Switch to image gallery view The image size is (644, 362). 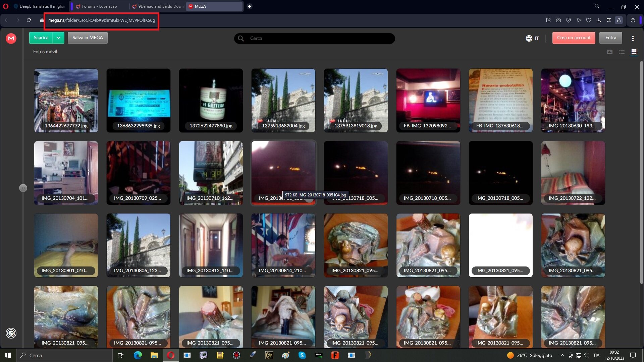point(610,52)
